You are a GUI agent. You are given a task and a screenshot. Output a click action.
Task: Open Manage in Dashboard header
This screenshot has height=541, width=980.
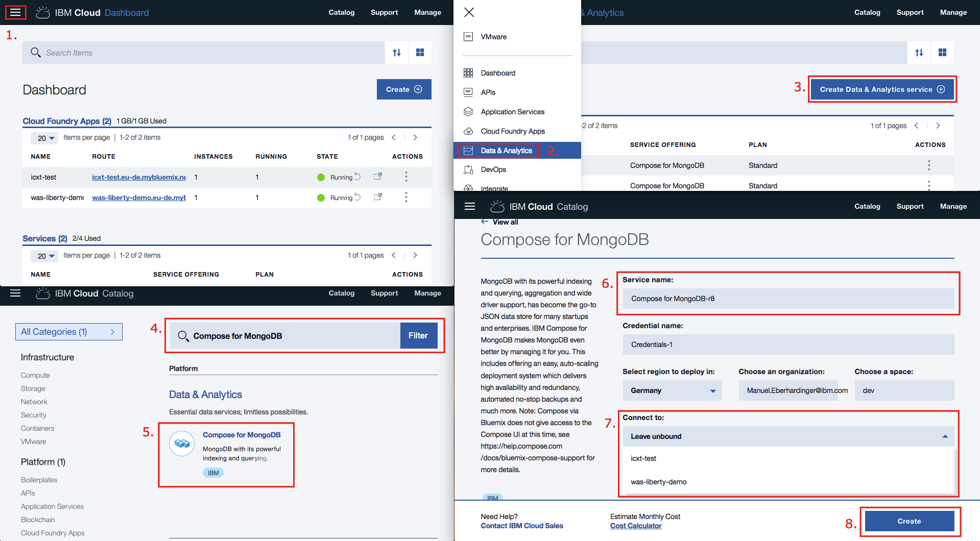click(x=427, y=12)
